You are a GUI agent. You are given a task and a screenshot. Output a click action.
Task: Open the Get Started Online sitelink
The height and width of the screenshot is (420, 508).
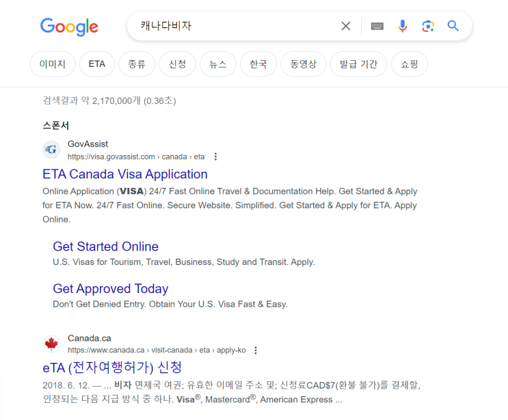click(105, 247)
